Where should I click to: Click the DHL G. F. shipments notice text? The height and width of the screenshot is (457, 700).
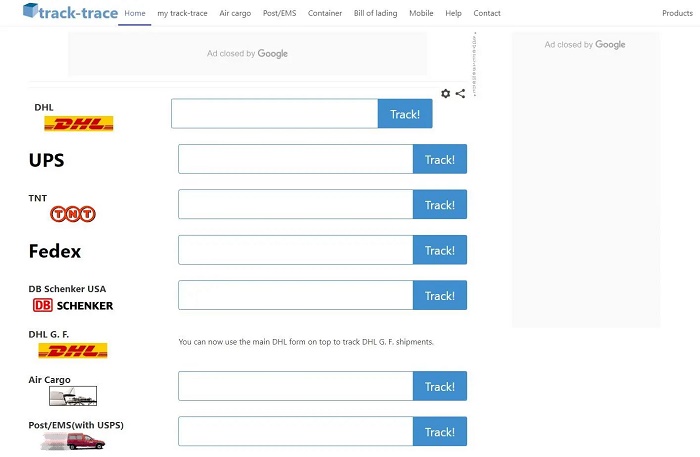click(x=306, y=342)
